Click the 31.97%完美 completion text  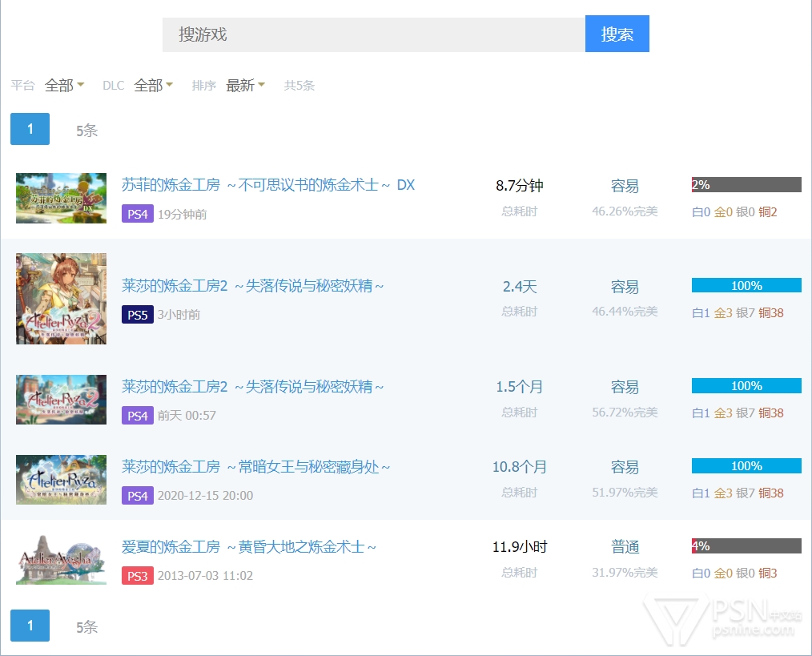pos(625,573)
